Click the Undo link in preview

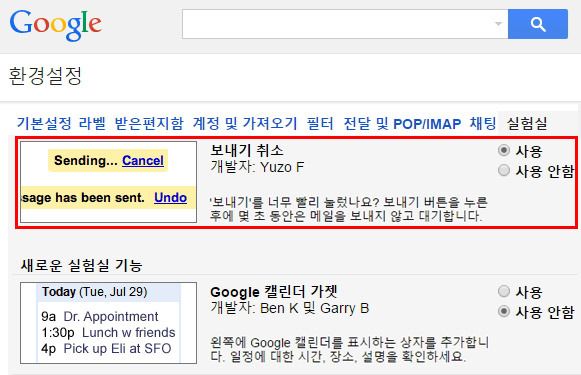click(x=170, y=198)
